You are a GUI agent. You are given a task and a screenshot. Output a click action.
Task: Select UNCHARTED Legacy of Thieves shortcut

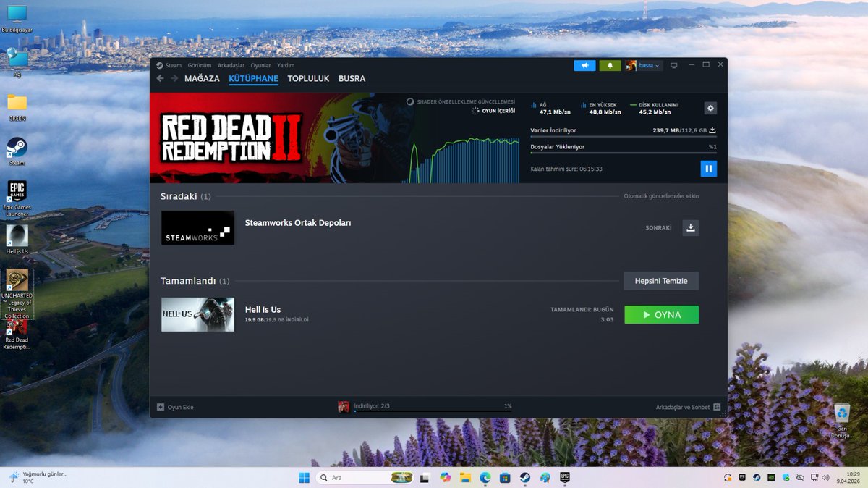(x=17, y=294)
